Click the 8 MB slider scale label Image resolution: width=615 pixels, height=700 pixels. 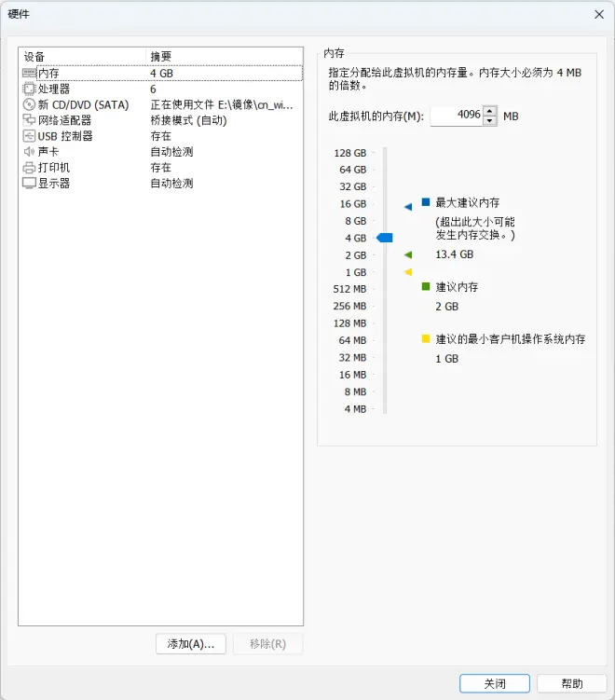coord(355,391)
